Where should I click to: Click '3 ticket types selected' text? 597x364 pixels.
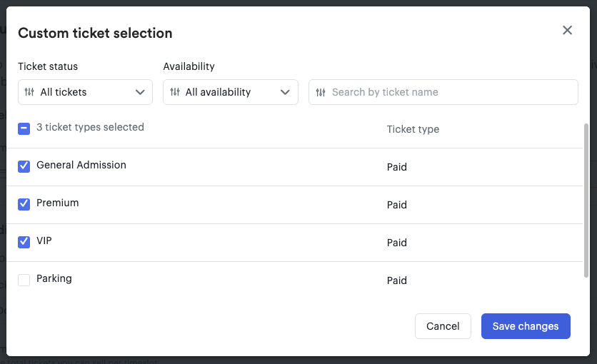tap(90, 127)
